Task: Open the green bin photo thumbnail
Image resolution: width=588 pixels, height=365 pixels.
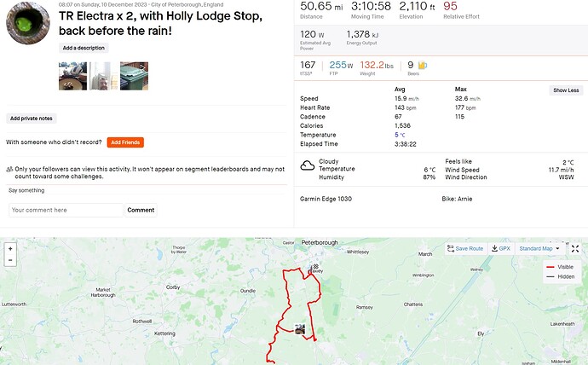Action: (x=134, y=76)
